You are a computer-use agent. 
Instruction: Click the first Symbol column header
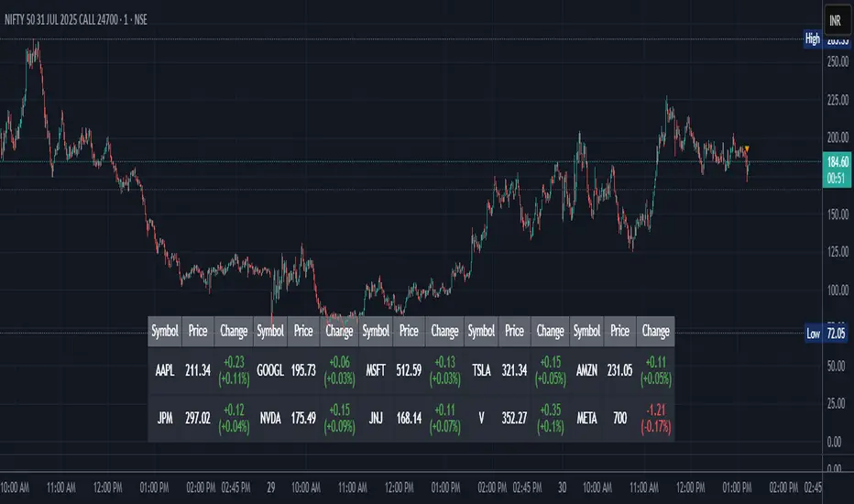[165, 330]
